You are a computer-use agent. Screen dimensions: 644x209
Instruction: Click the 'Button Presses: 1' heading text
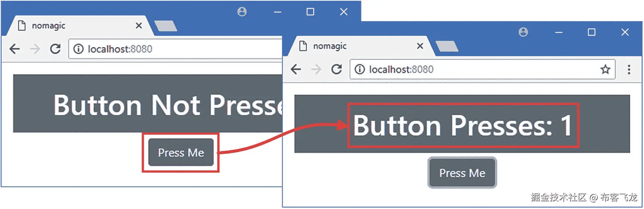pyautogui.click(x=463, y=125)
